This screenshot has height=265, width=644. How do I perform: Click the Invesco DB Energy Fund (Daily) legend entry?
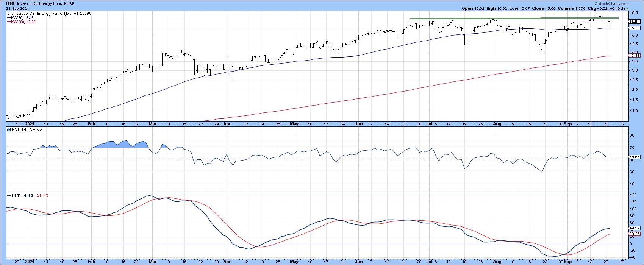[x=49, y=14]
